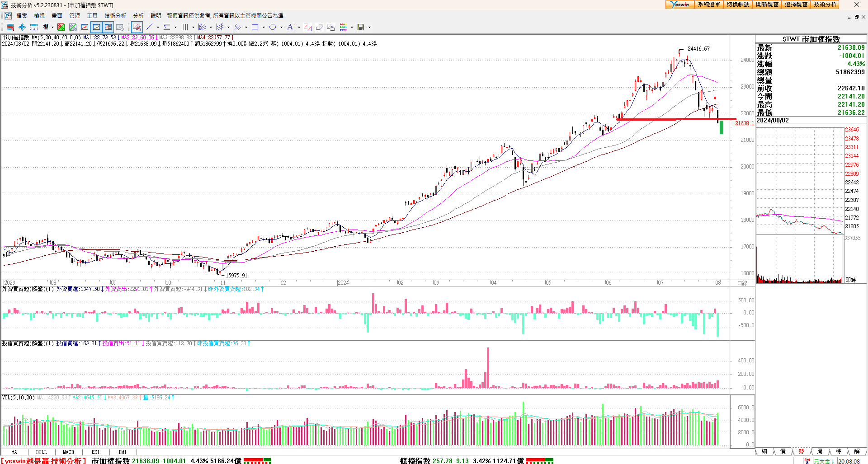868x464 pixels.
Task: Open the 檢視 menu
Action: click(39, 16)
